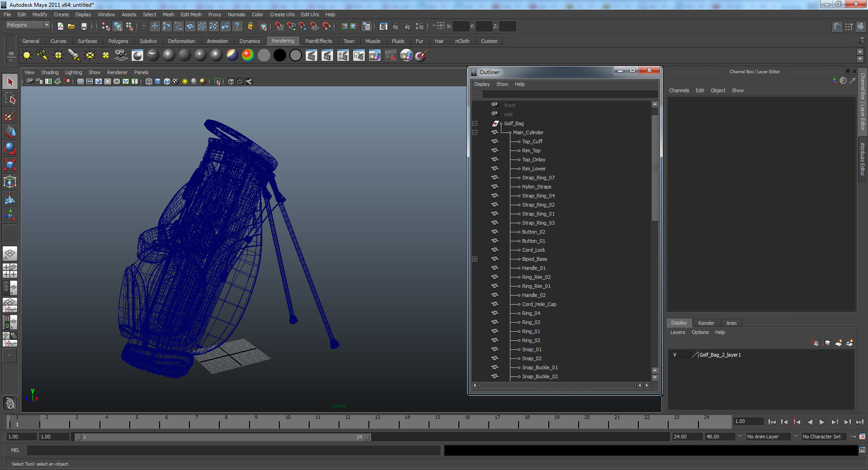This screenshot has height=470, width=868.
Task: Open Layers menu in Layer Editor
Action: pos(677,332)
